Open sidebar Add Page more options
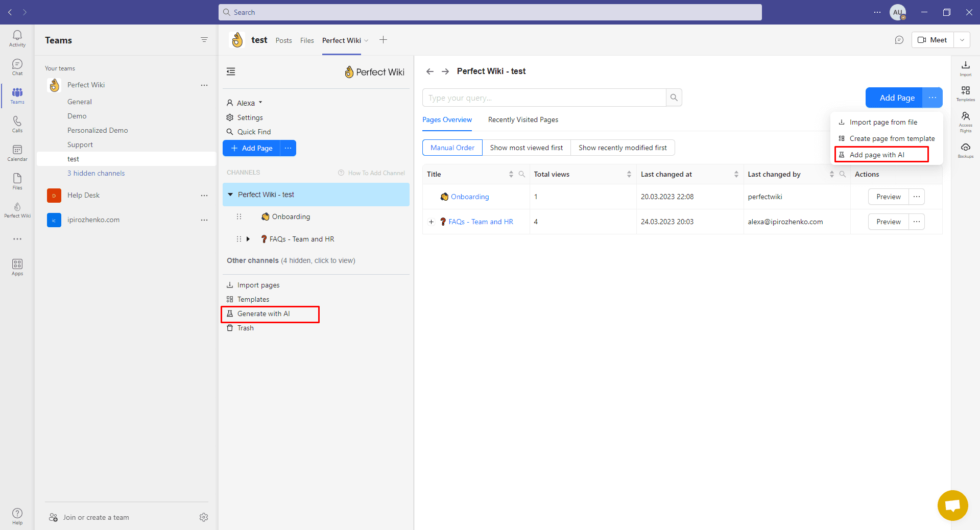The image size is (980, 530). pos(288,148)
